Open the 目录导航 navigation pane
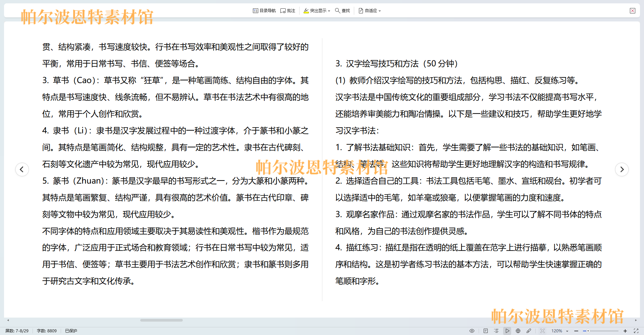The height and width of the screenshot is (335, 644). coord(264,11)
